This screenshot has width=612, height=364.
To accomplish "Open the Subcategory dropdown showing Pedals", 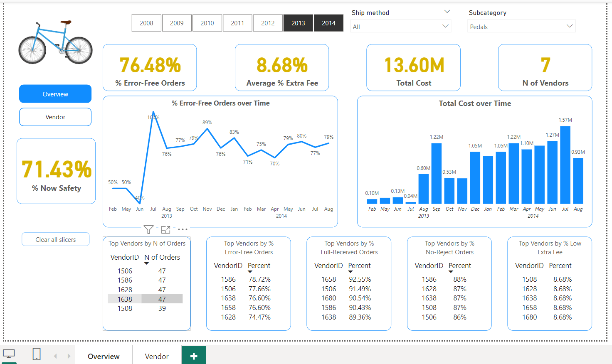I will point(521,27).
